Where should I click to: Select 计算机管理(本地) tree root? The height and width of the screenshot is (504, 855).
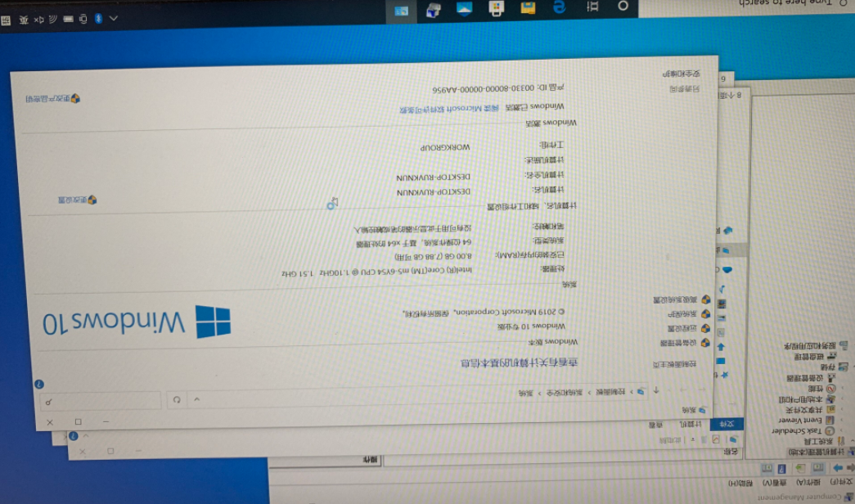pos(816,452)
